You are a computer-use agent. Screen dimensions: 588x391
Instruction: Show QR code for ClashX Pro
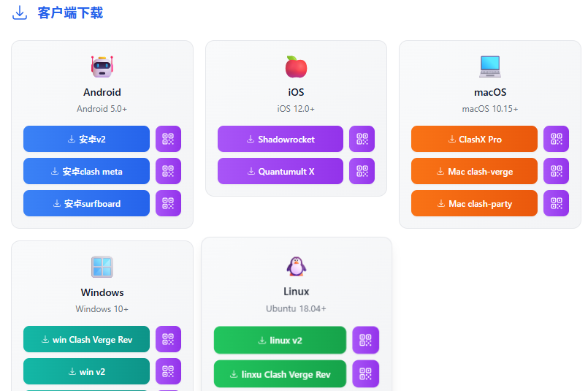[x=556, y=139]
